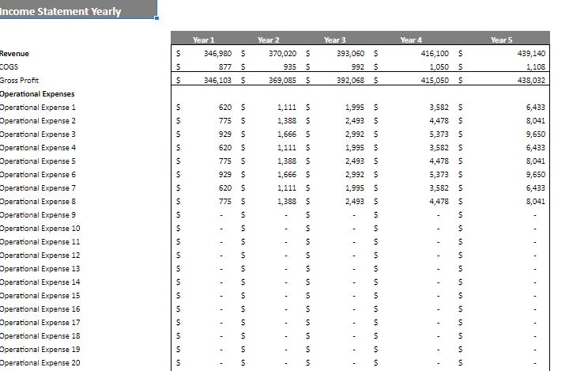This screenshot has width=588, height=371.
Task: Select Operational Expense 13 label
Action: click(x=40, y=269)
